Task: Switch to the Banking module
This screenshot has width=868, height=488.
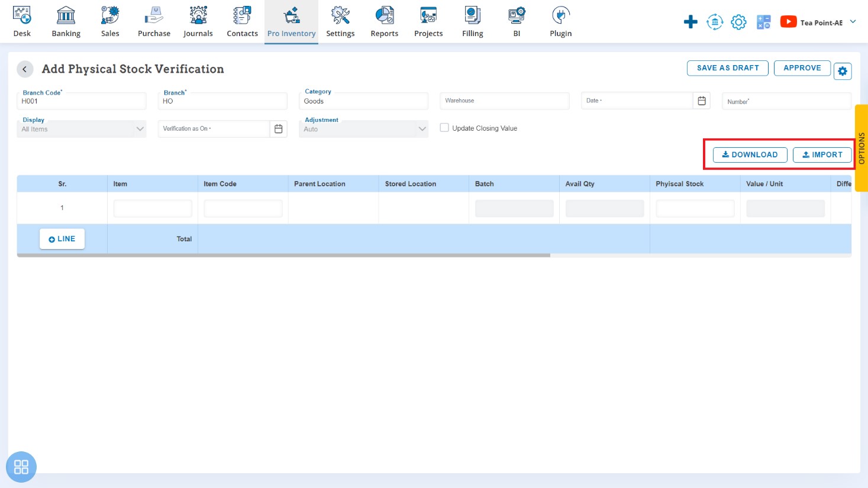Action: [x=66, y=22]
